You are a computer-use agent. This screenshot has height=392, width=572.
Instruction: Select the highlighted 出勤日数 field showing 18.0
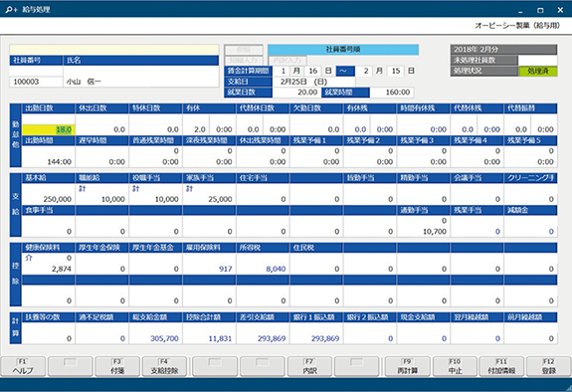tap(49, 129)
